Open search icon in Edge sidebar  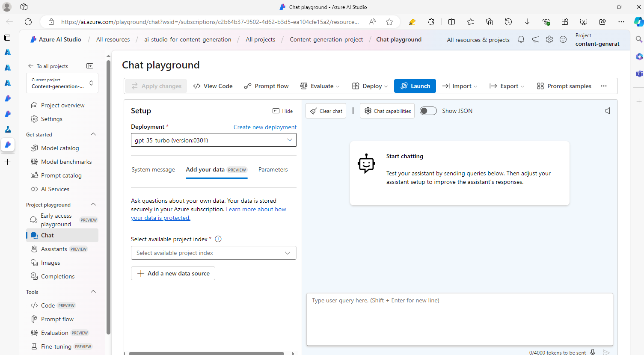[x=639, y=39]
